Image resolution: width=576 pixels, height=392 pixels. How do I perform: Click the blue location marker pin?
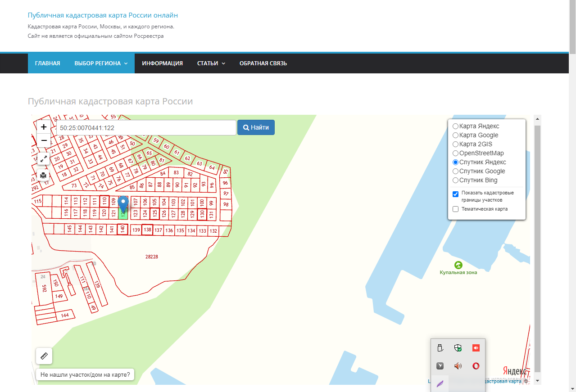tap(123, 205)
